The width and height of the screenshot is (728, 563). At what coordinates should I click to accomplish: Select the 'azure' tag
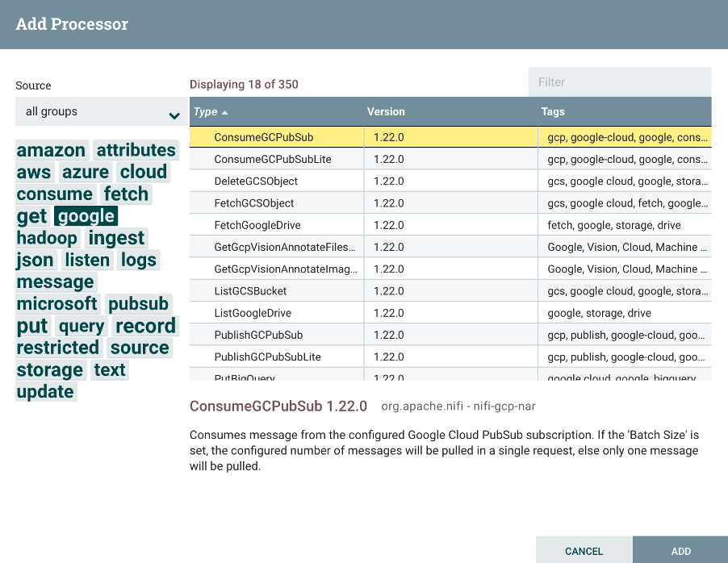(86, 172)
